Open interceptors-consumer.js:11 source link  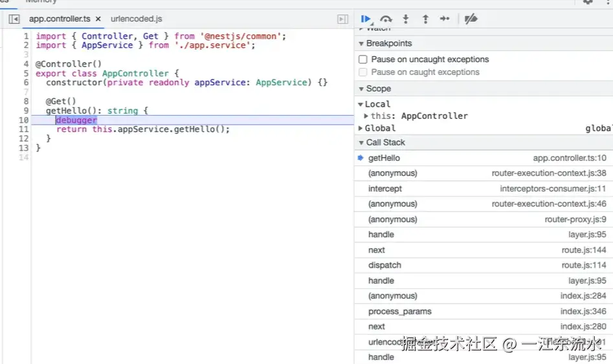click(553, 189)
